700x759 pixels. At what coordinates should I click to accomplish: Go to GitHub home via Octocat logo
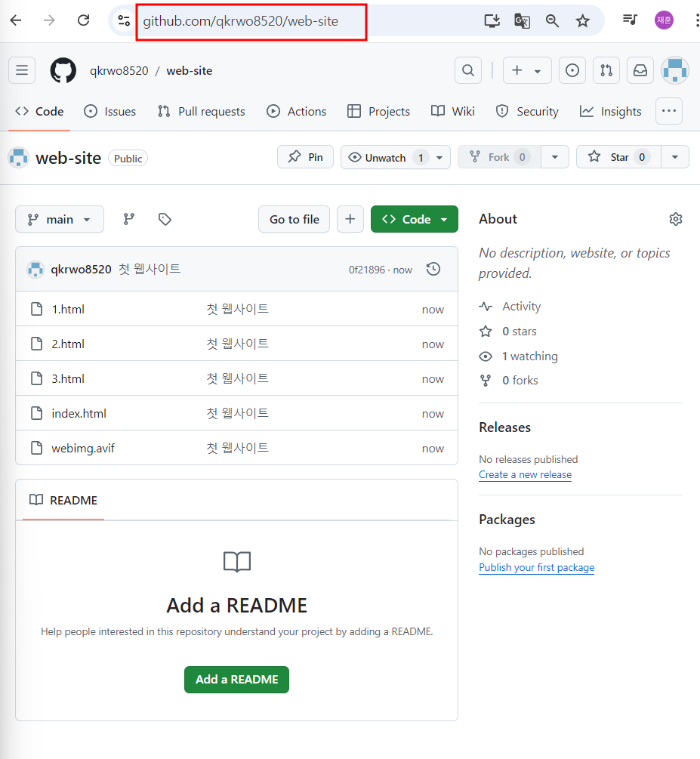(x=63, y=71)
